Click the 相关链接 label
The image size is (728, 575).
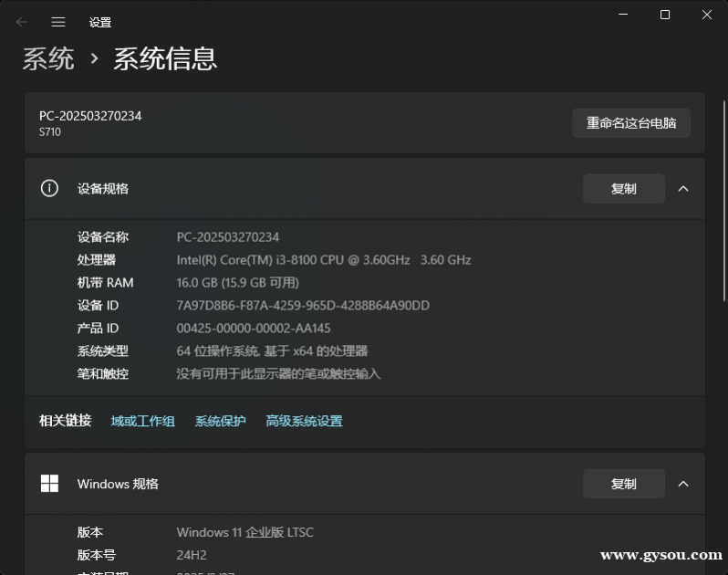(x=66, y=421)
